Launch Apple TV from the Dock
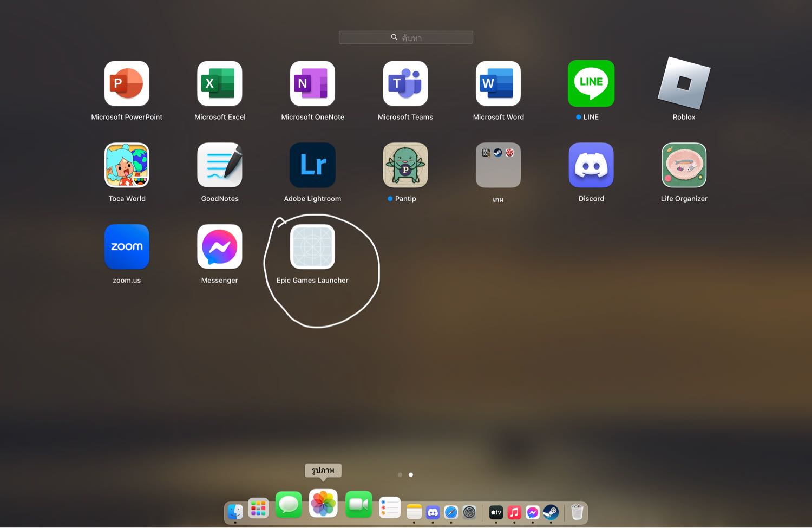Viewport: 812px width, 528px height. click(496, 512)
